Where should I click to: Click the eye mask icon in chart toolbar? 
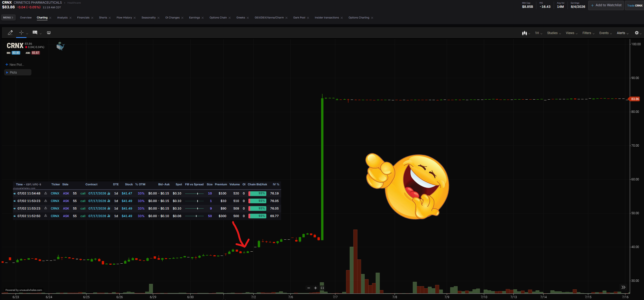[x=49, y=32]
